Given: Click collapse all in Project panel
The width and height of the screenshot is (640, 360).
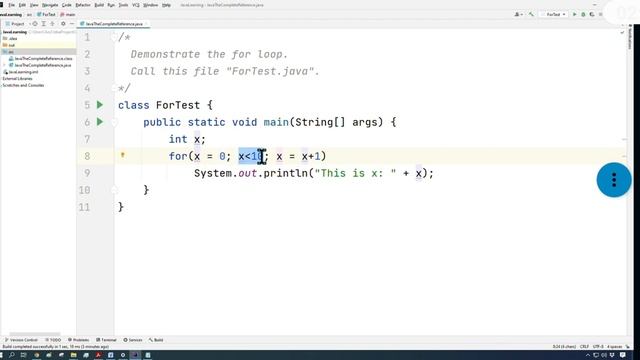Looking at the screenshot, I should click(x=52, y=24).
